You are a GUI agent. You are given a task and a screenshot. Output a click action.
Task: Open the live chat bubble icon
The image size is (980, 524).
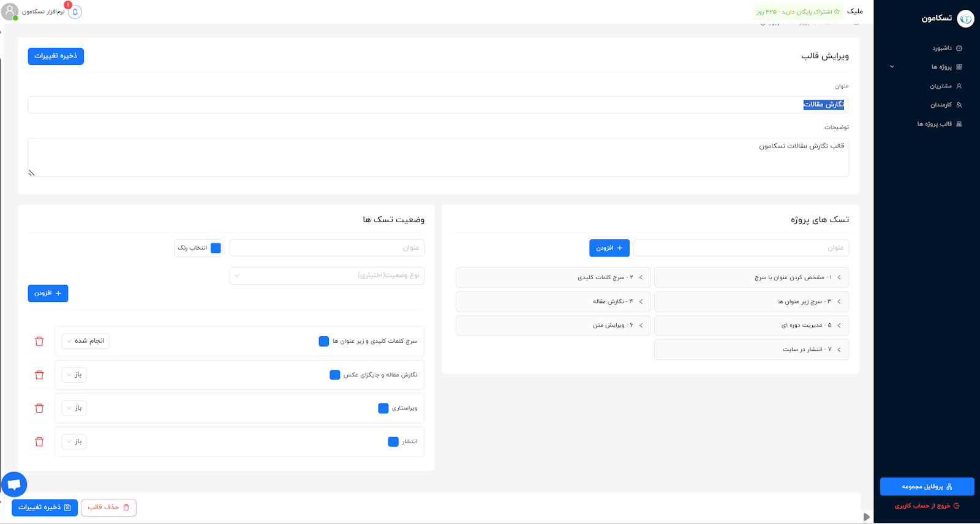pyautogui.click(x=14, y=484)
